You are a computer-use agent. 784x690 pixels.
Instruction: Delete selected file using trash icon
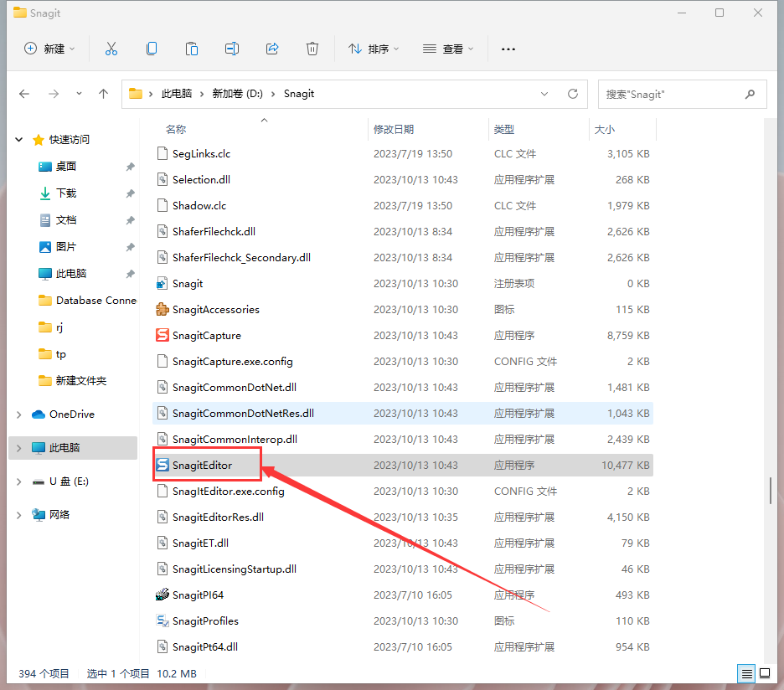[312, 49]
